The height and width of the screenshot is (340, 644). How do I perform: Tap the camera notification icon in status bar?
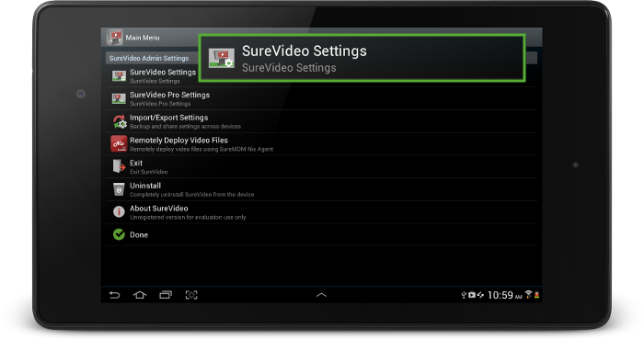(471, 294)
